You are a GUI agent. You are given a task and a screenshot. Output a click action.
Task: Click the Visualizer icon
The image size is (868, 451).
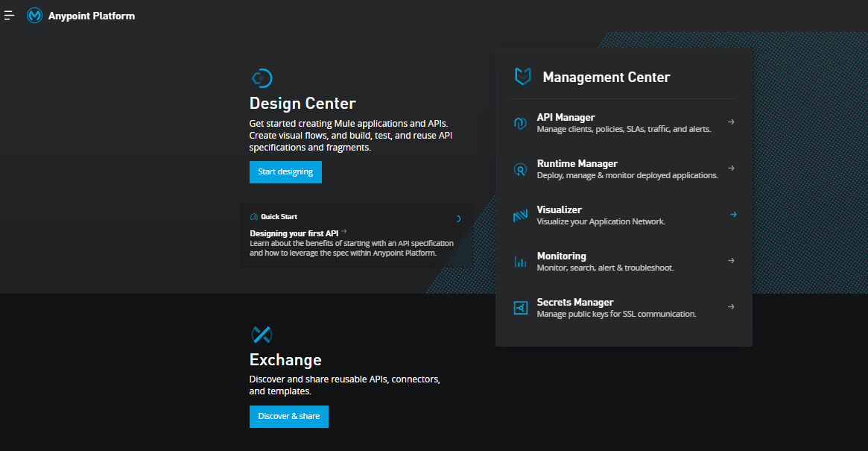(x=521, y=216)
